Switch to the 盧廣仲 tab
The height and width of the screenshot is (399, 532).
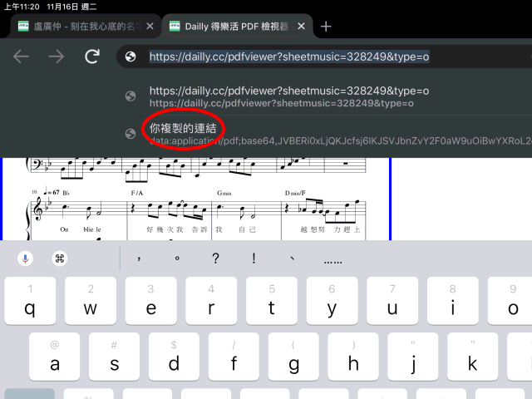(x=79, y=27)
